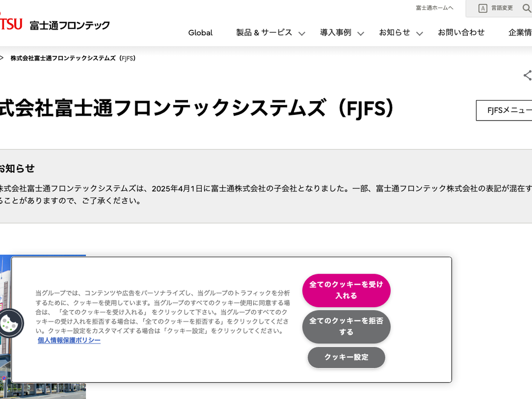This screenshot has height=399, width=532.
Task: Open the 個人情報保護ポリシー link
Action: (69, 340)
